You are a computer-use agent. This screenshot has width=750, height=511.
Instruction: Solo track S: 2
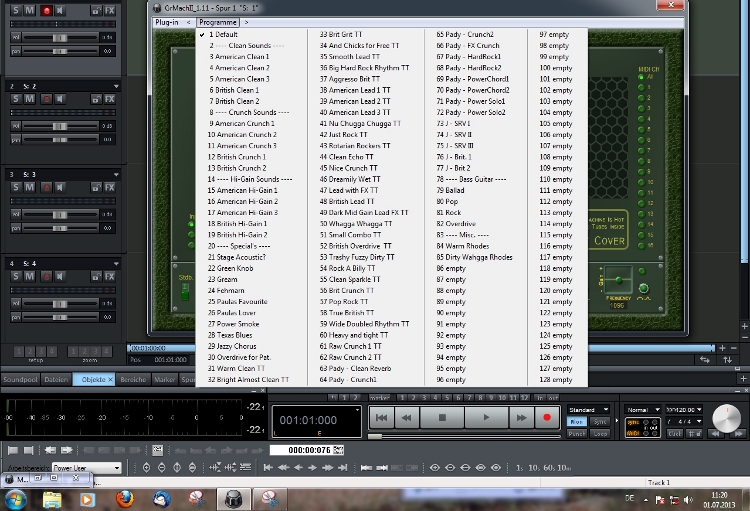tap(14, 99)
